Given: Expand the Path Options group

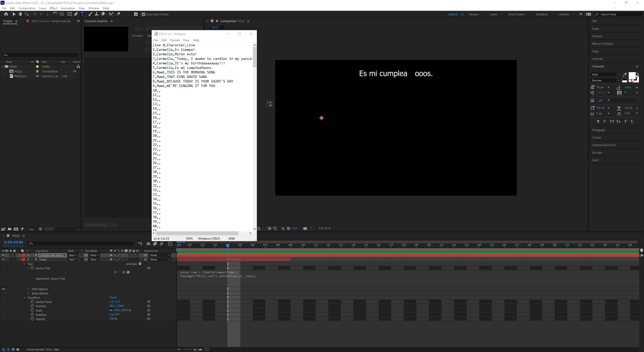Looking at the screenshot, I should (x=28, y=289).
